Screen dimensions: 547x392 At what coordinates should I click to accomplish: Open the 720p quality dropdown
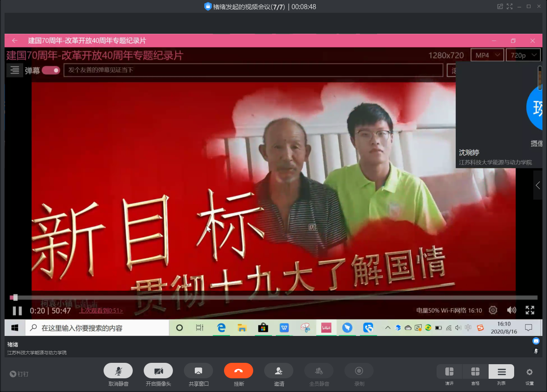(523, 55)
